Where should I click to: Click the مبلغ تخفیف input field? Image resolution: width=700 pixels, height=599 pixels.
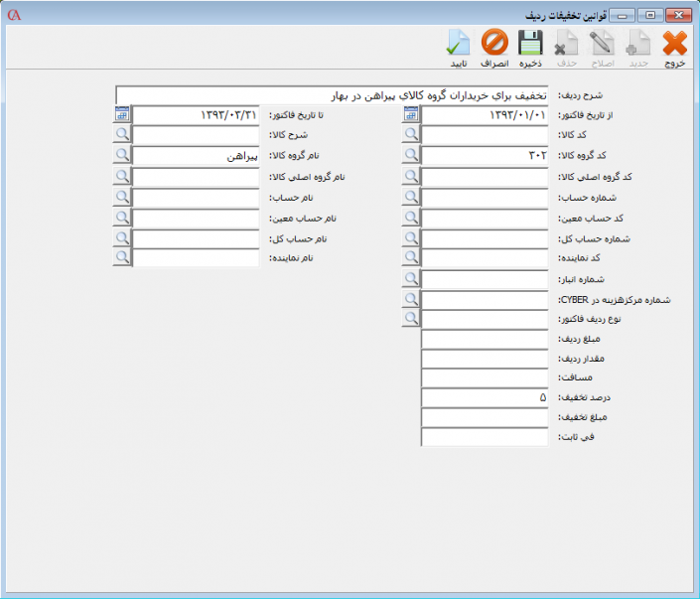pyautogui.click(x=485, y=417)
